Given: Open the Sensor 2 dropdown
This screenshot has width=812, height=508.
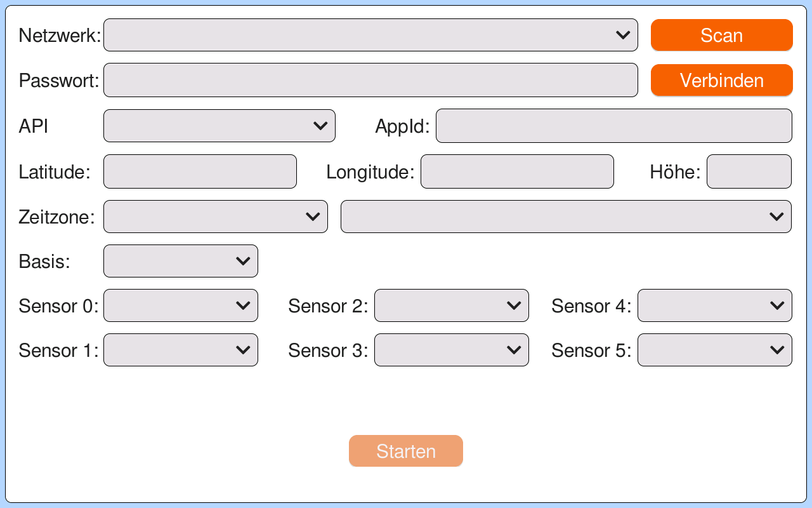Looking at the screenshot, I should click(x=452, y=305).
